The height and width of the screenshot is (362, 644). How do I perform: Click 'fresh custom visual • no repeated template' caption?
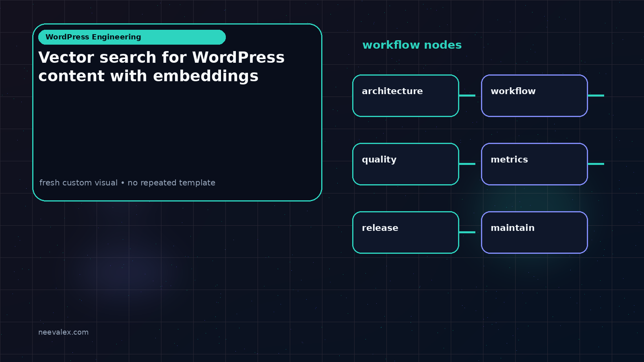[127, 183]
